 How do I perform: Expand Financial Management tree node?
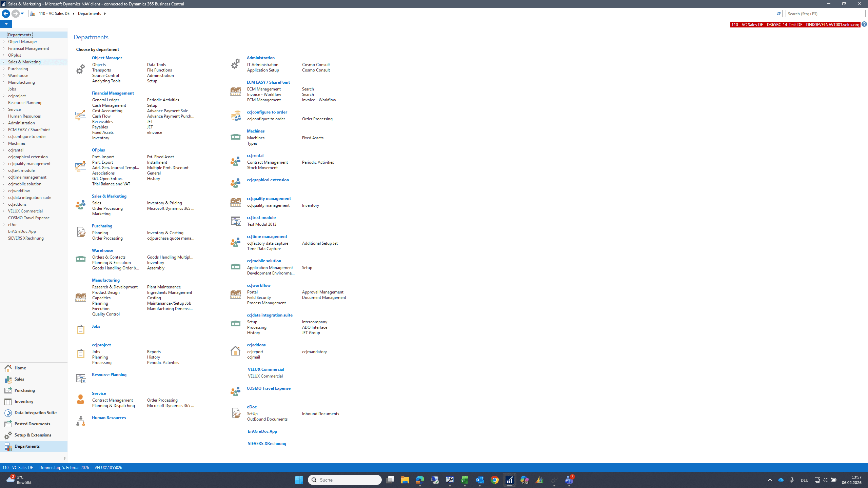click(x=3, y=48)
